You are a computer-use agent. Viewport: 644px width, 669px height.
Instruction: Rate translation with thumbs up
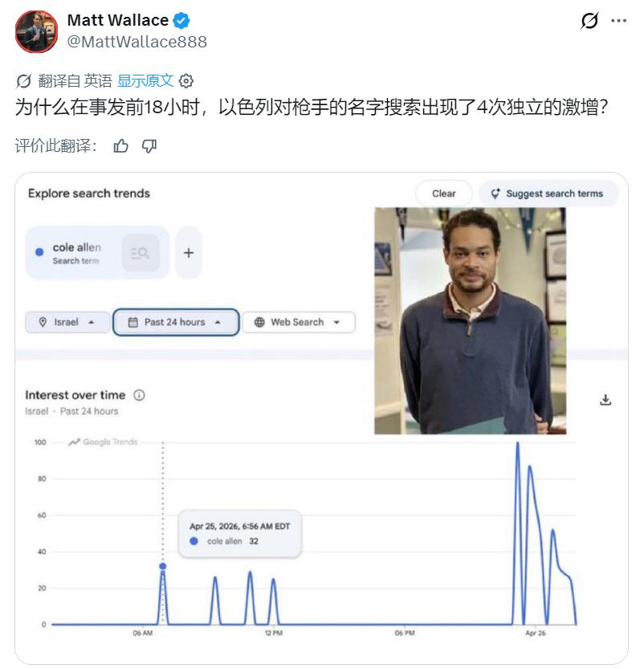point(120,146)
